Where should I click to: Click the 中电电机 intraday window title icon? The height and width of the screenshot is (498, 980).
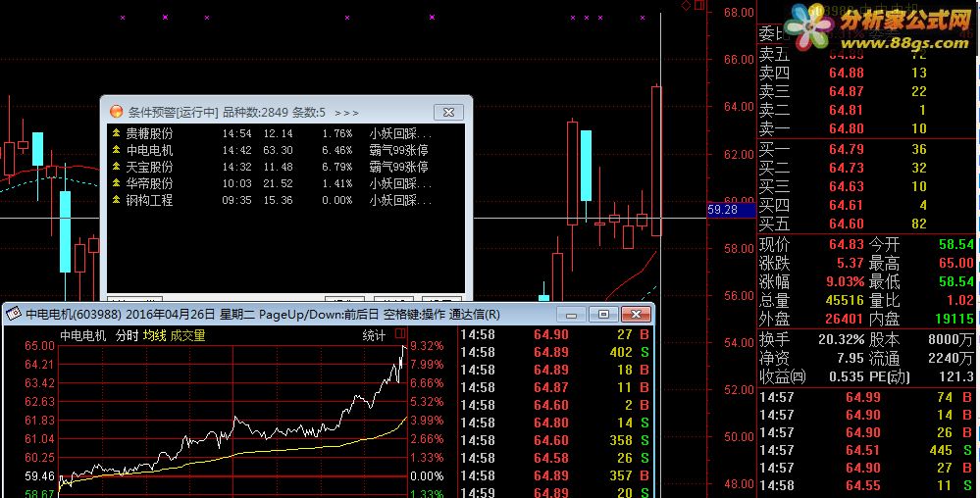14,314
